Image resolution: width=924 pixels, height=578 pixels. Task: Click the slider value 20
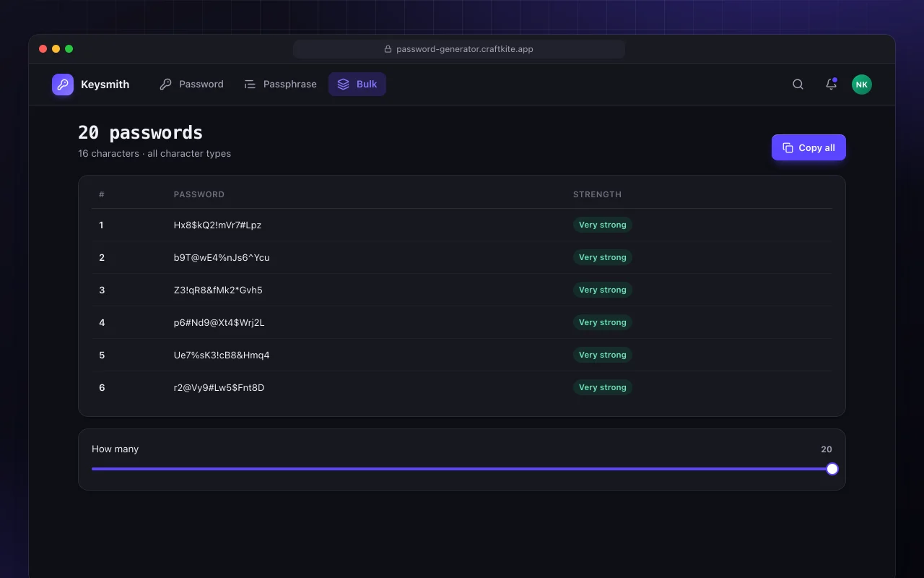click(x=827, y=449)
